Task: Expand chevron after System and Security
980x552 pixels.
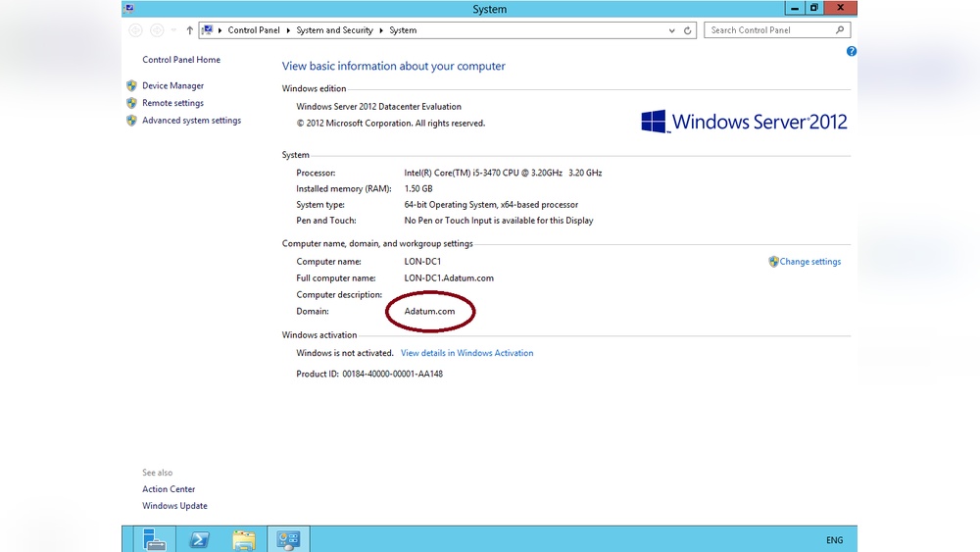Action: tap(381, 30)
